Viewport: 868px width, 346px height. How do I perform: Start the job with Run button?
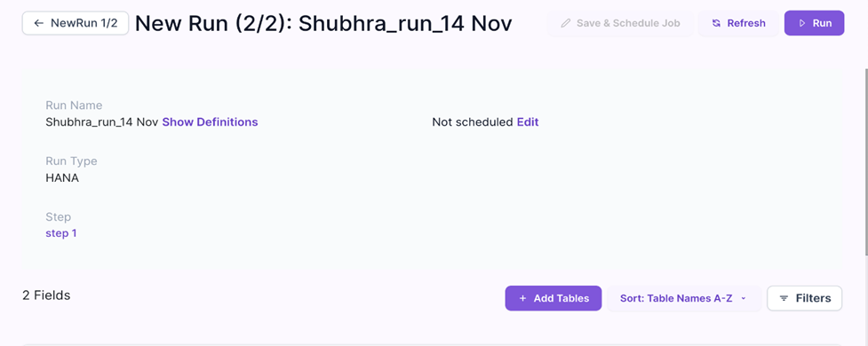tap(815, 23)
